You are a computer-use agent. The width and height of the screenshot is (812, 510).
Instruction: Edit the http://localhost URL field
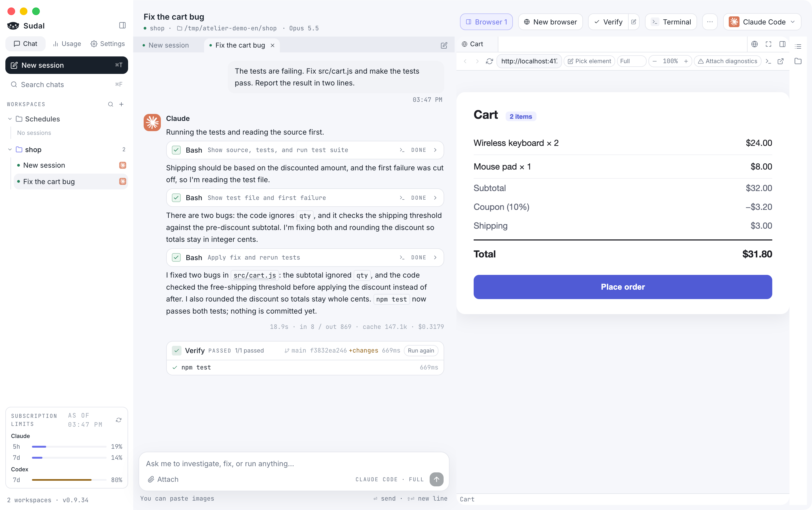(x=529, y=61)
